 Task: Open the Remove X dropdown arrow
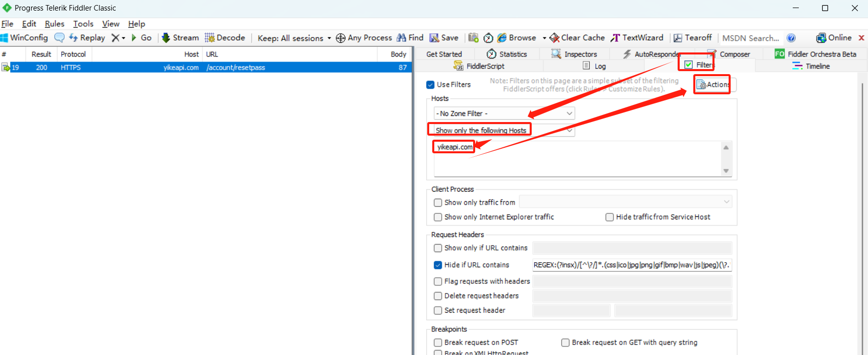123,38
